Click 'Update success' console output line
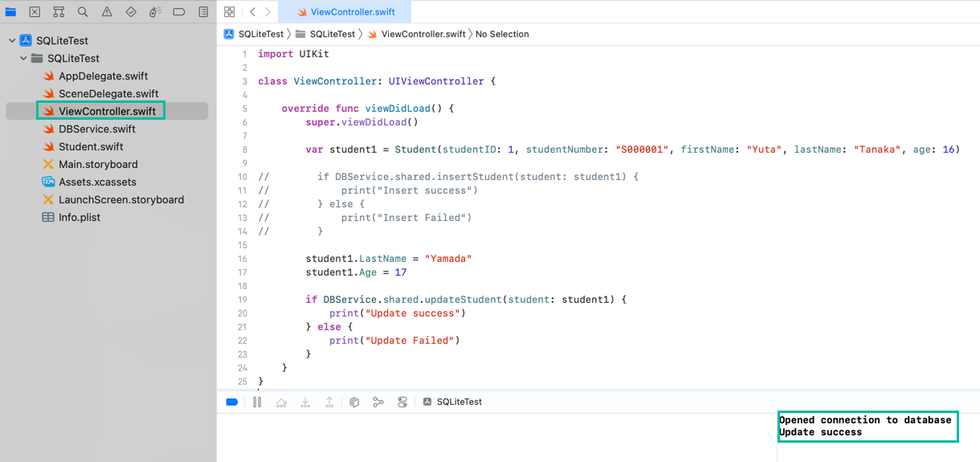Image resolution: width=980 pixels, height=462 pixels. [x=820, y=431]
